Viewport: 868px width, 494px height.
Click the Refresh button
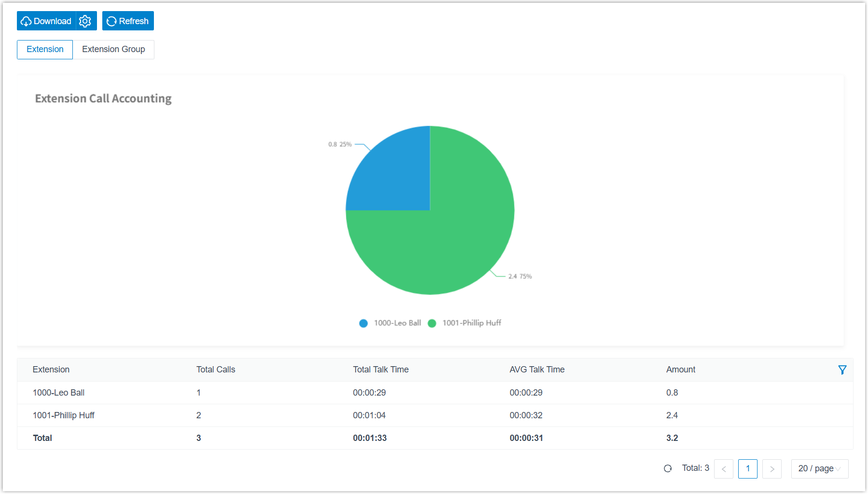tap(128, 21)
